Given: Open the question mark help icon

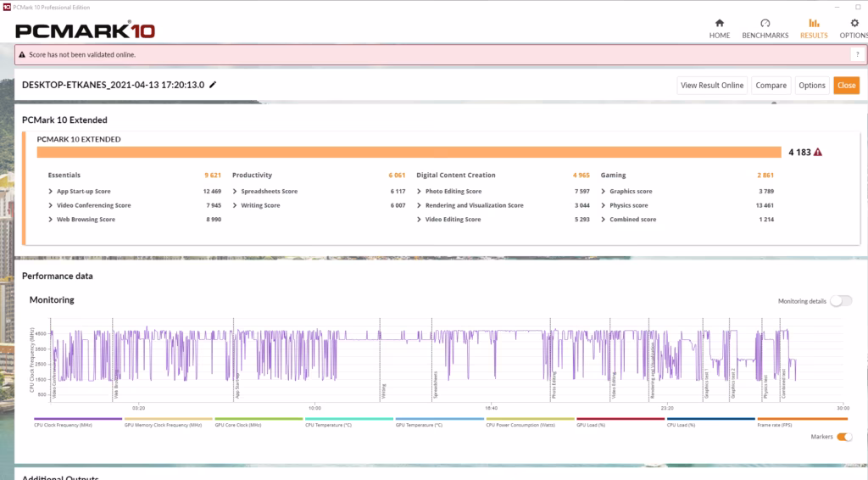Looking at the screenshot, I should pyautogui.click(x=858, y=54).
